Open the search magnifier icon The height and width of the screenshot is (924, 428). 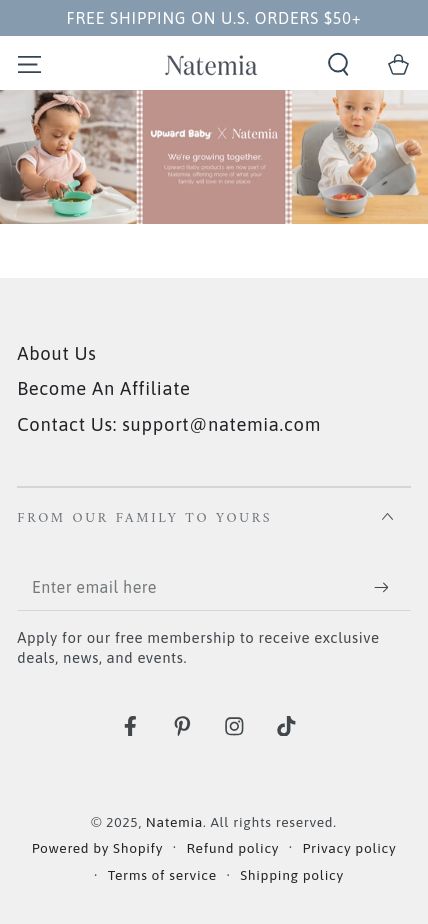click(338, 64)
